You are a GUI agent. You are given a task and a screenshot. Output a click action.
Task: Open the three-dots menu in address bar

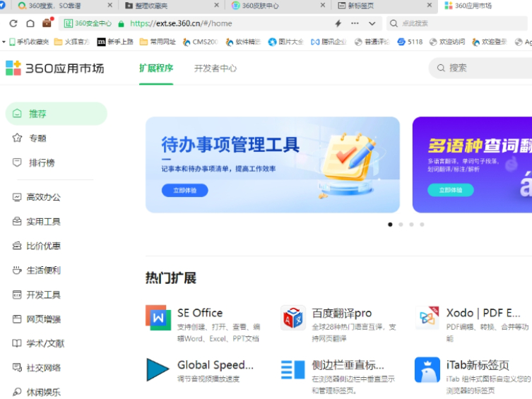(355, 23)
